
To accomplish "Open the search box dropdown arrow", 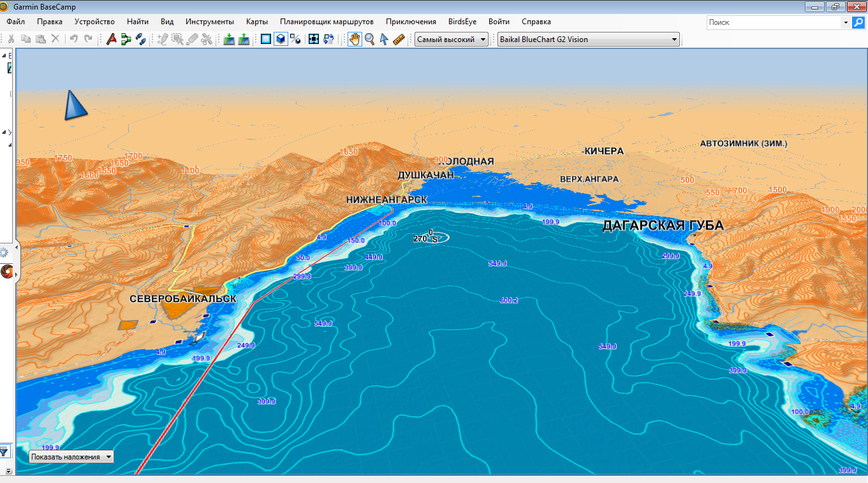I will point(845,22).
